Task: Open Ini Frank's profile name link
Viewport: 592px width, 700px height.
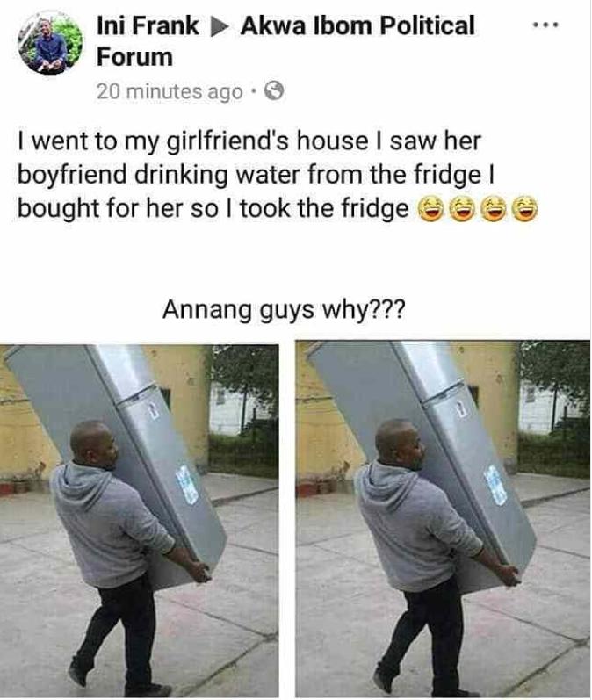Action: 148,25
